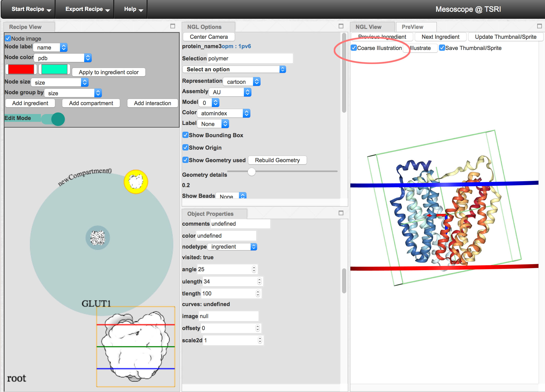
Task: Select the yellow ingredient node
Action: 136,182
